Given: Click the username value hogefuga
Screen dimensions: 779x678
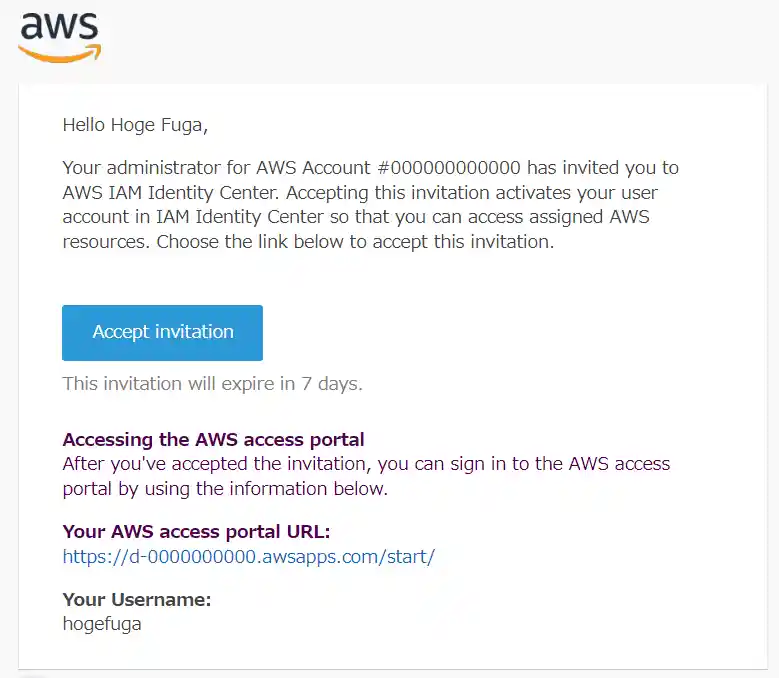Looking at the screenshot, I should tap(102, 623).
